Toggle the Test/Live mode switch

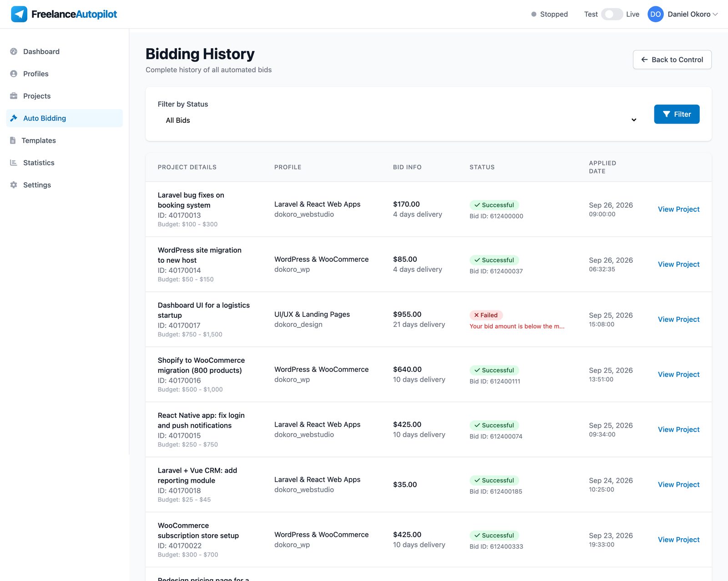[612, 14]
